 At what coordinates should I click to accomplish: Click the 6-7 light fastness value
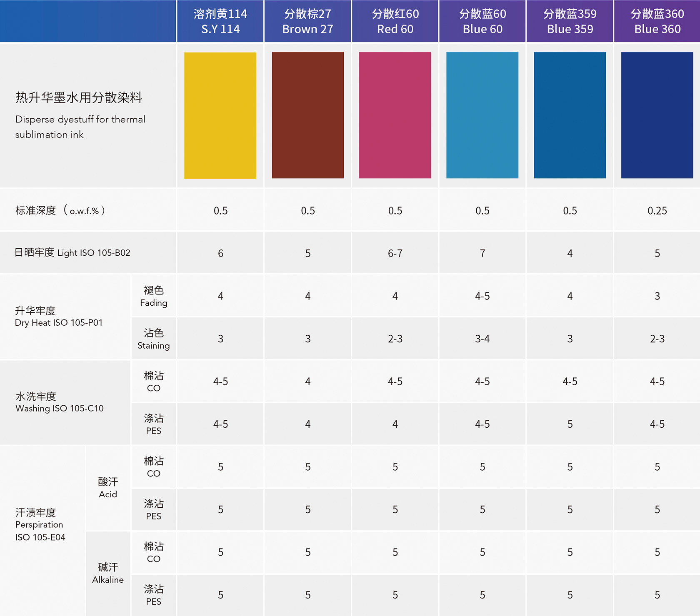(395, 253)
